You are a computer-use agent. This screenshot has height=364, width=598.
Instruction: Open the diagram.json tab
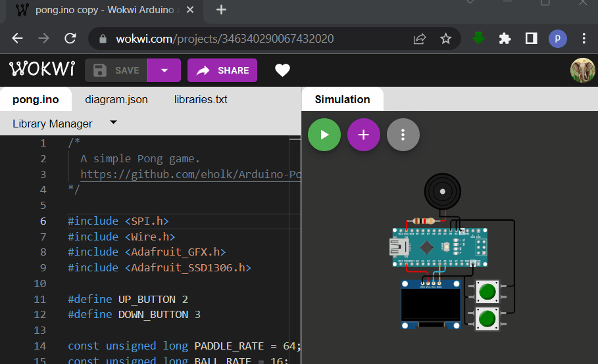[x=116, y=100]
